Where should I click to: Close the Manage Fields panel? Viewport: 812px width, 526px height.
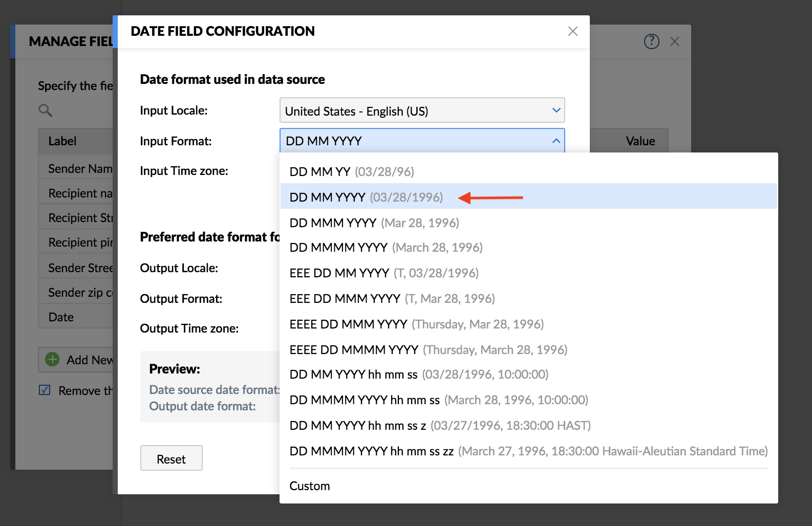click(675, 42)
